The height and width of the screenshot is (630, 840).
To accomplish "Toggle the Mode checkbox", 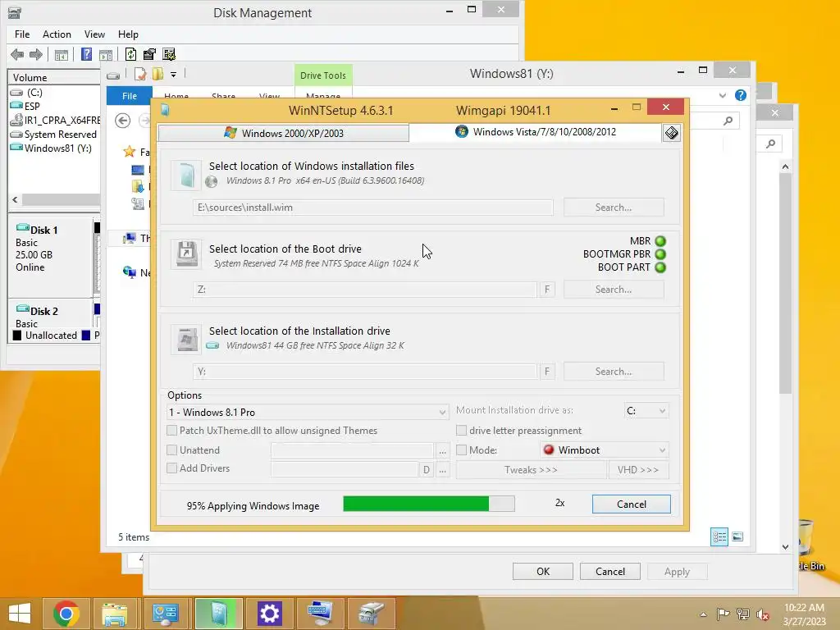I will [461, 450].
